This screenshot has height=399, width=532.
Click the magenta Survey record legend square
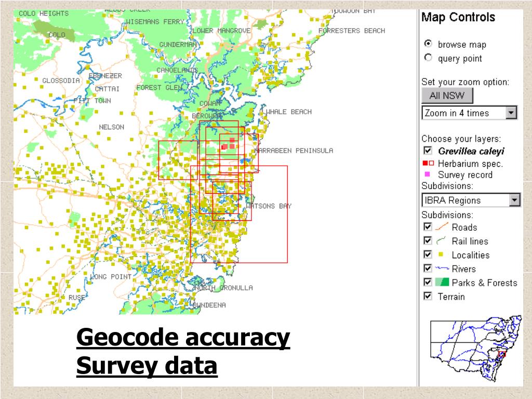click(427, 174)
